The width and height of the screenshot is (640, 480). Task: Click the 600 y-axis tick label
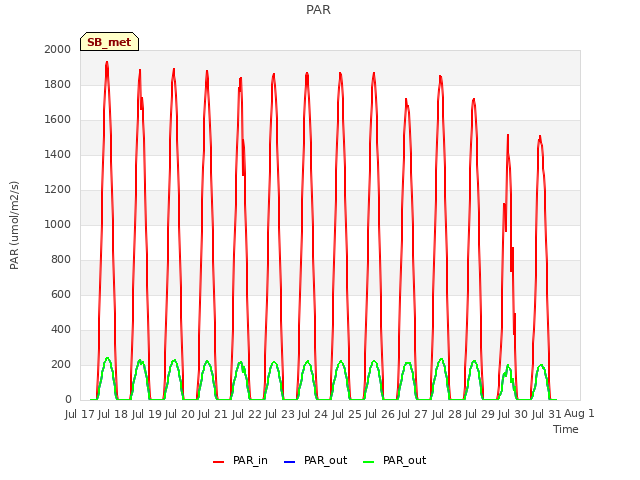61,294
